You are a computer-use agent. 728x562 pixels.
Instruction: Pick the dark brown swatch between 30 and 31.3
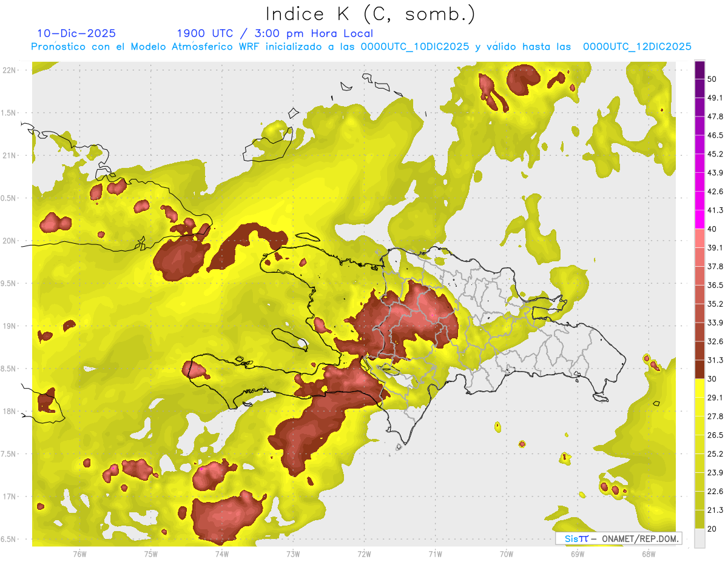point(699,369)
